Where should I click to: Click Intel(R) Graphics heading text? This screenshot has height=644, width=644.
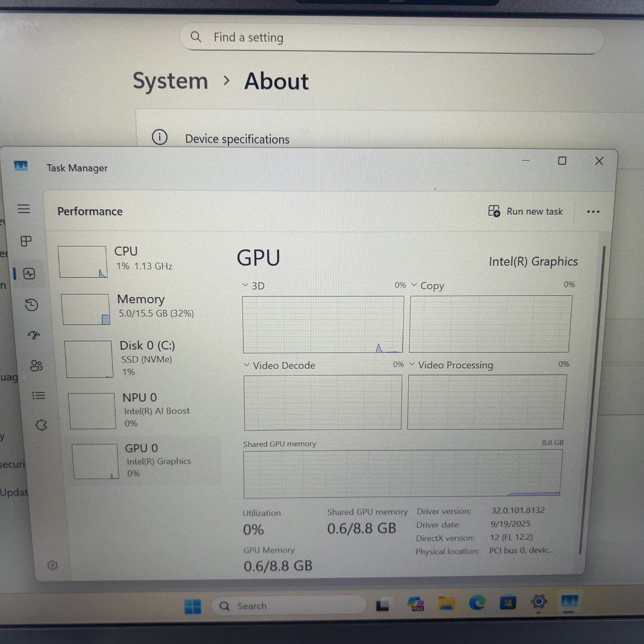coord(533,261)
